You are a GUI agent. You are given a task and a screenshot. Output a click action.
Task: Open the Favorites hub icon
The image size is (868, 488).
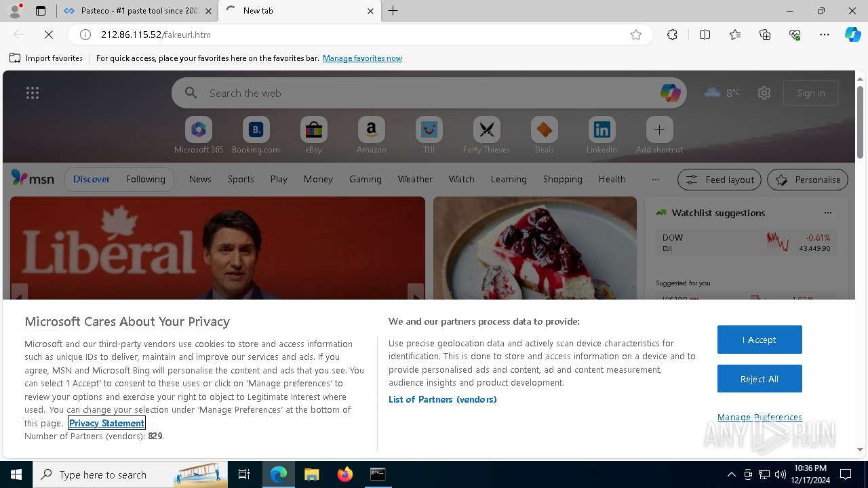735,35
